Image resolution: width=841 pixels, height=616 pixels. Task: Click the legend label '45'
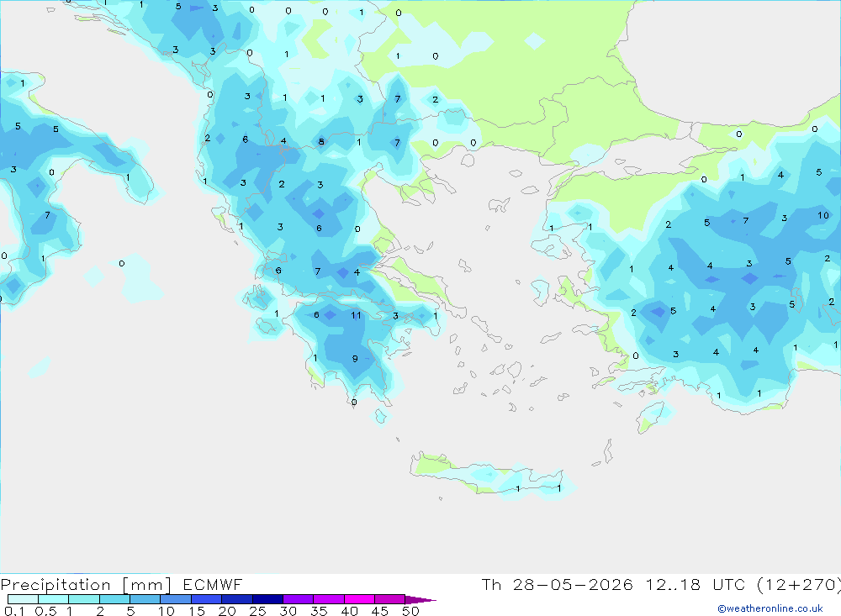[x=380, y=611]
